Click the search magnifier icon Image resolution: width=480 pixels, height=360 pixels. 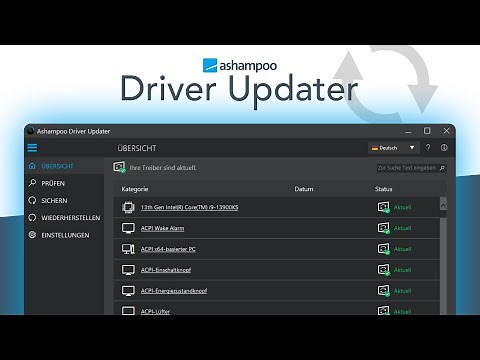[x=442, y=168]
